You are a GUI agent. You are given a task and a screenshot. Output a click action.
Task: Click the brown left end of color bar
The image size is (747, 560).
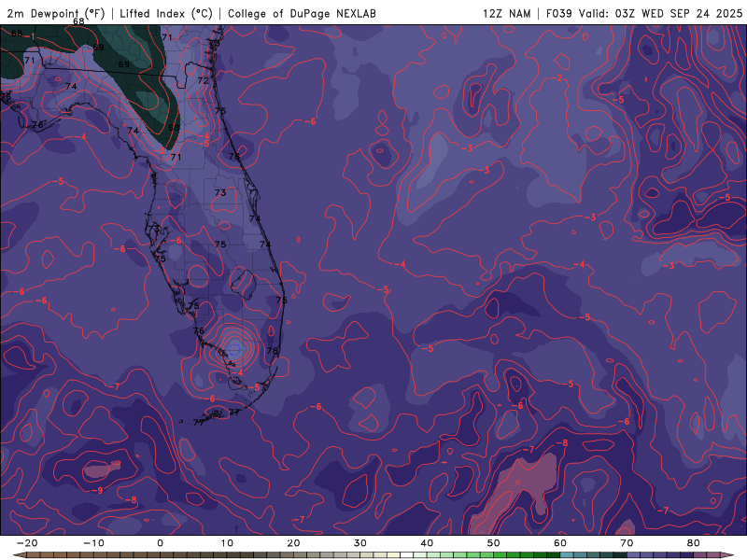(x=21, y=555)
